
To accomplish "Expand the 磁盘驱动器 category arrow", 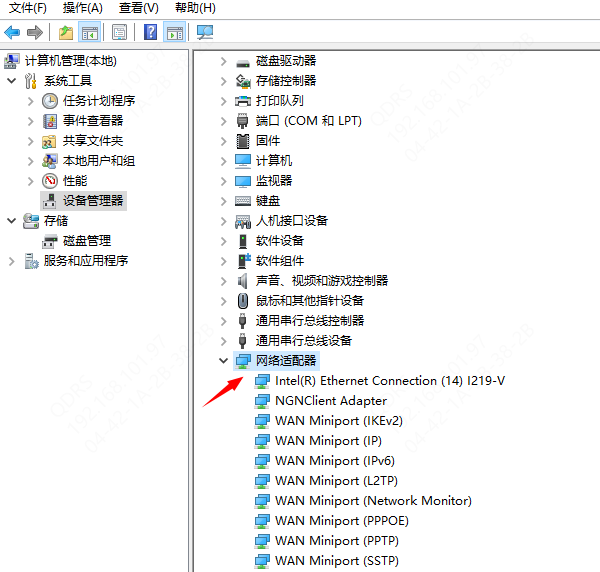I will [223, 61].
